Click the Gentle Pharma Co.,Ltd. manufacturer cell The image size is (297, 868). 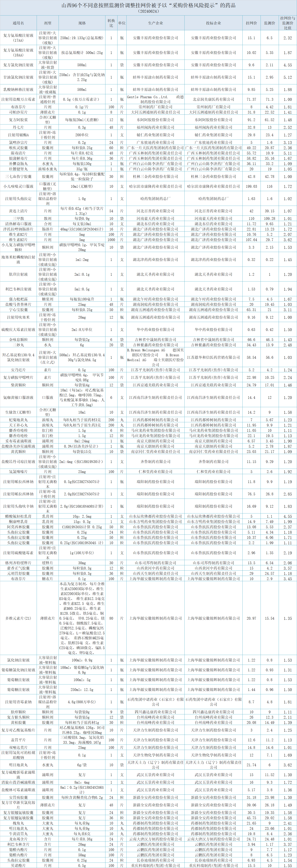click(x=155, y=99)
